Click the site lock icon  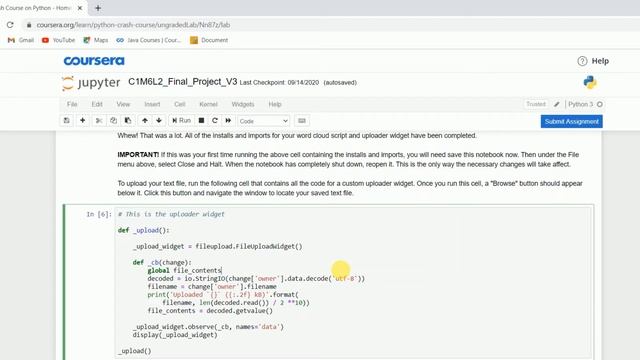[29, 25]
